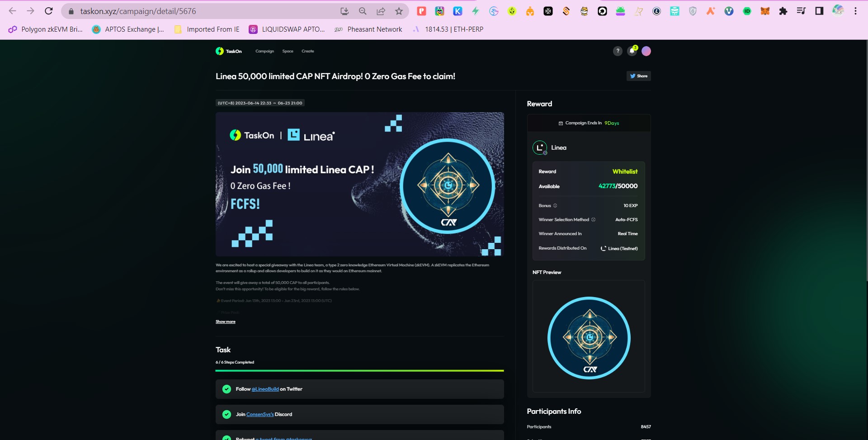Screen dimensions: 868x440
Task: Click the Follow on Twitter task checkmark
Action: [226, 389]
